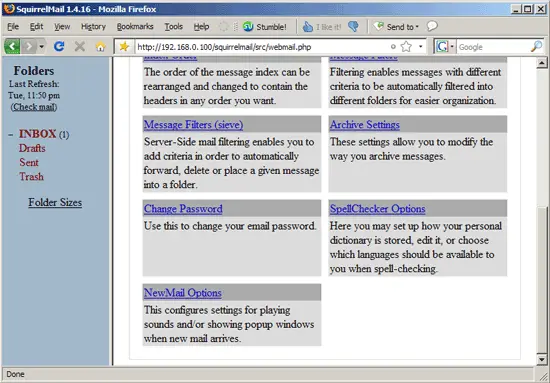Click the Check mail link
The height and width of the screenshot is (383, 550).
(34, 107)
